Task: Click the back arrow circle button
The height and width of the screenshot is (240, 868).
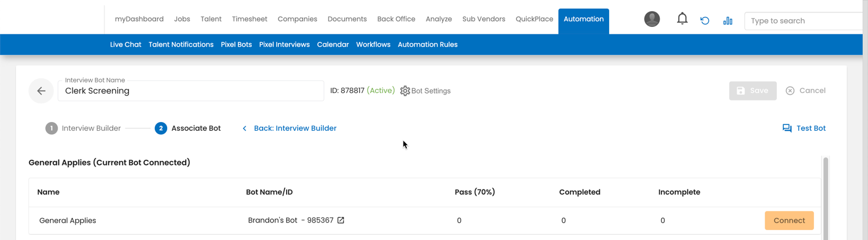Action: click(x=41, y=91)
